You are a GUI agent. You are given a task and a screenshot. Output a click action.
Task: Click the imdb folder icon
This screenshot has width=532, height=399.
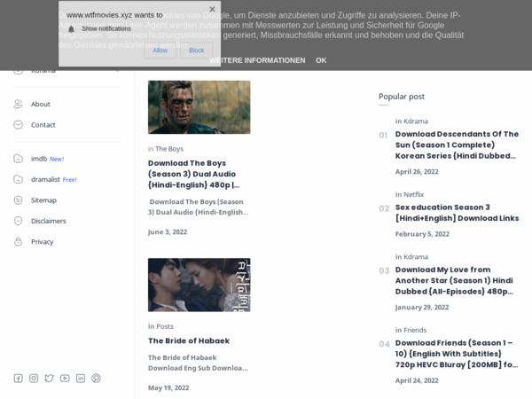(18, 159)
